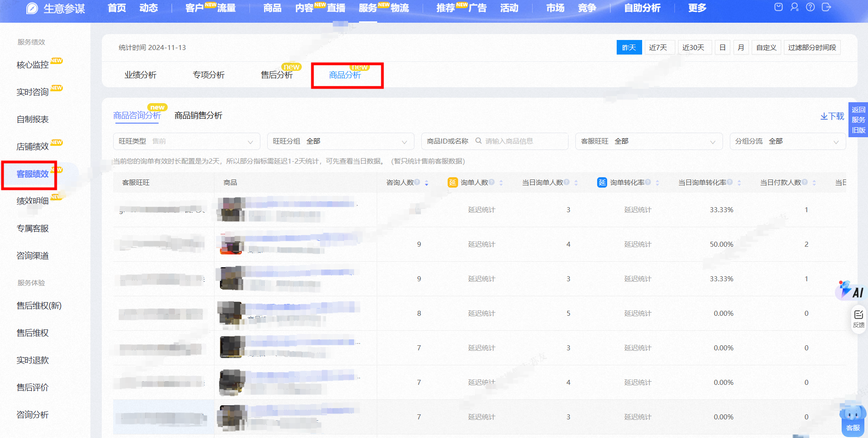Switch to the 专项分析 tab

pyautogui.click(x=209, y=75)
